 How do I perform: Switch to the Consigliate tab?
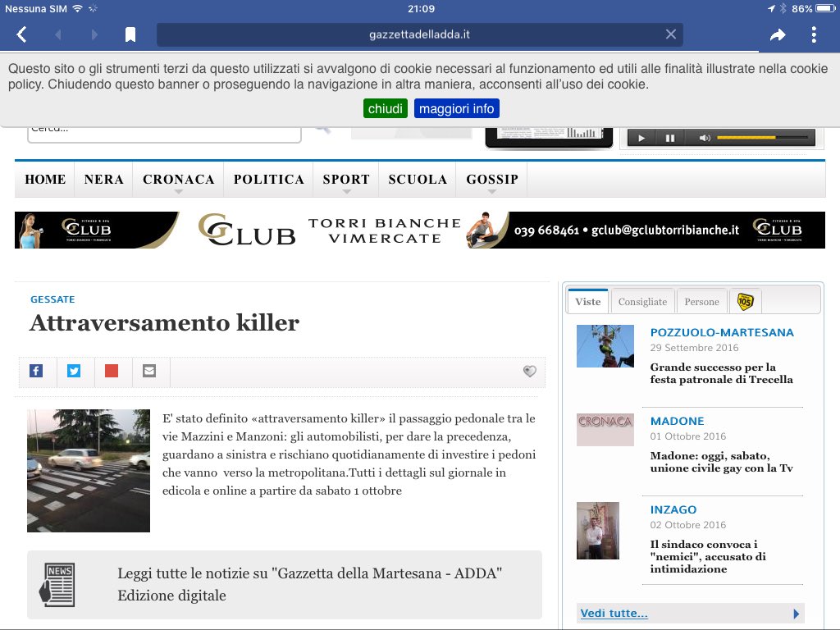pyautogui.click(x=642, y=302)
